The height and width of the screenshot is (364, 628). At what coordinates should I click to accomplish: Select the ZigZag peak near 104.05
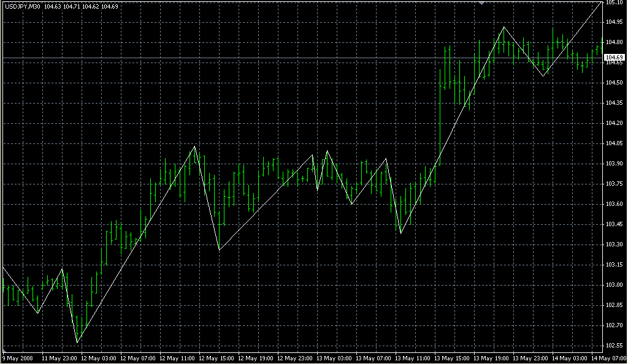(195, 146)
